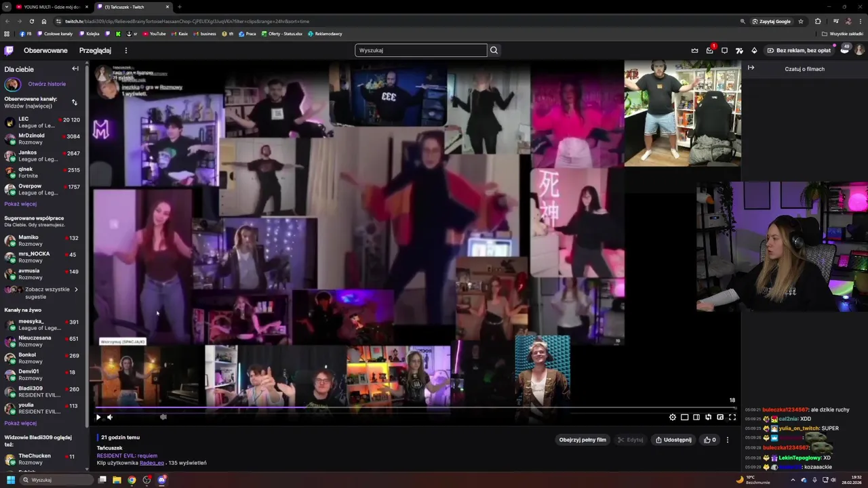Click the Twitch logo home icon

[x=9, y=50]
